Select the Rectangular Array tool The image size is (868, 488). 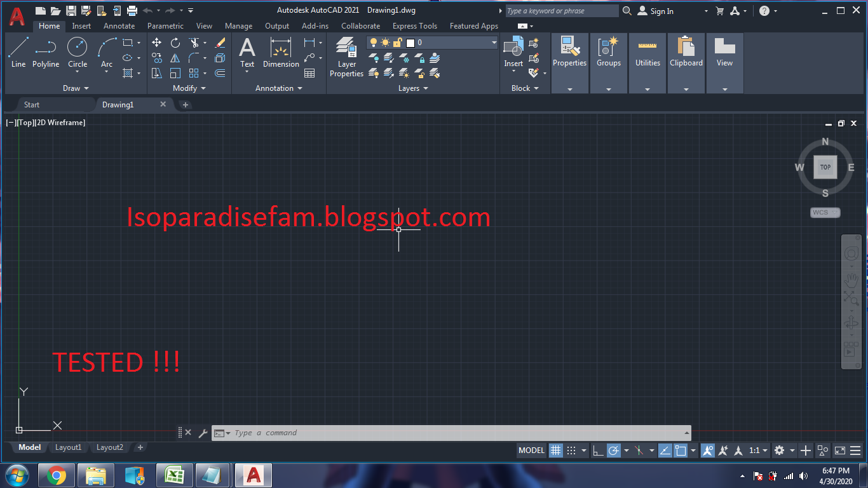[x=194, y=73]
